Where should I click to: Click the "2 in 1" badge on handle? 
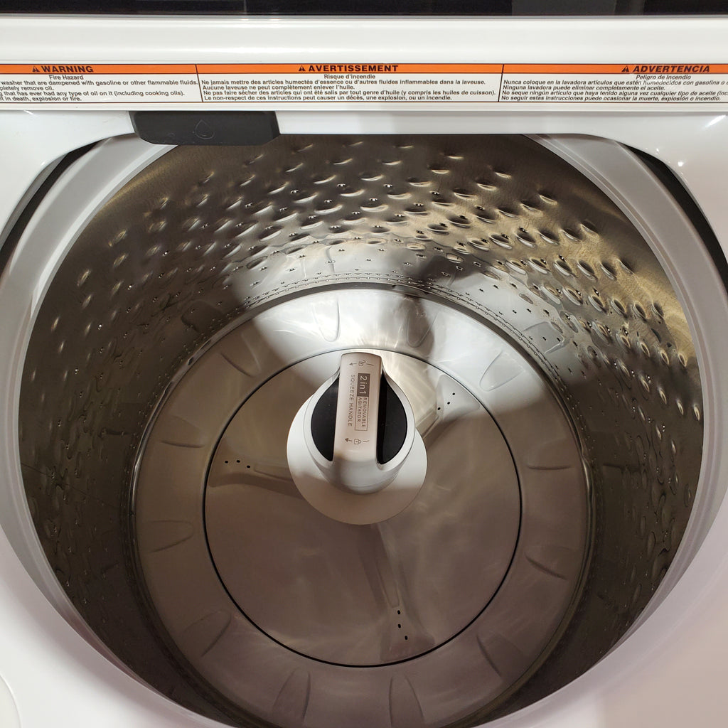pos(363,385)
